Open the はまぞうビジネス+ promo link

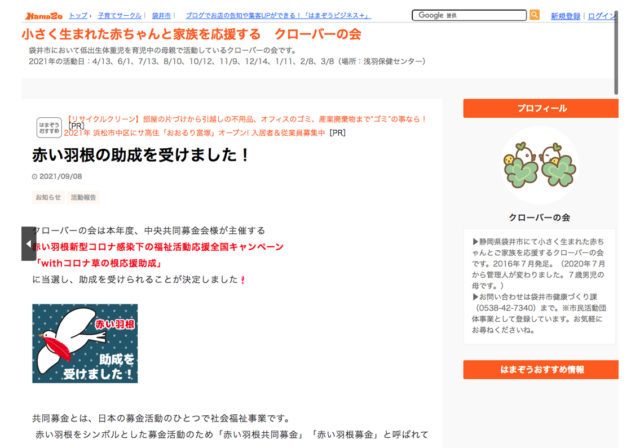(x=278, y=16)
